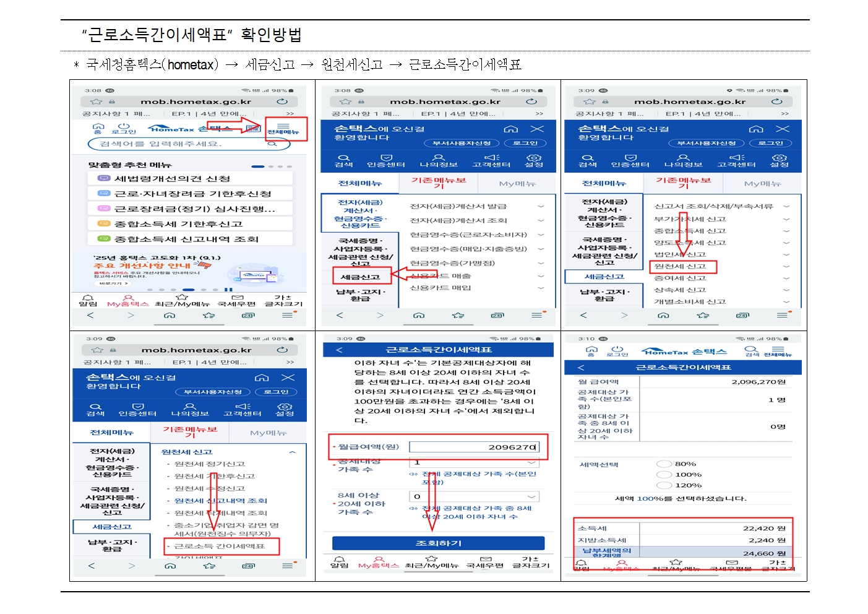868x614 pixels.
Task: Select the 100% tax amount radio button
Action: point(664,475)
